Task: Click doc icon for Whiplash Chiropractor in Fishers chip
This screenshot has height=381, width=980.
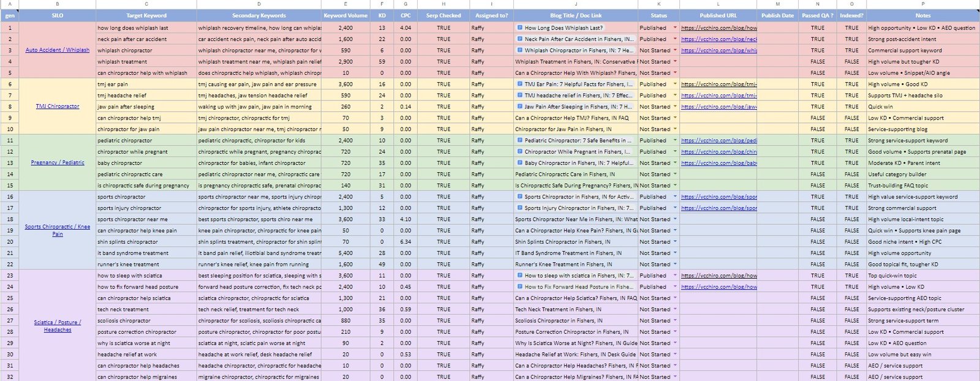Action: 520,50
